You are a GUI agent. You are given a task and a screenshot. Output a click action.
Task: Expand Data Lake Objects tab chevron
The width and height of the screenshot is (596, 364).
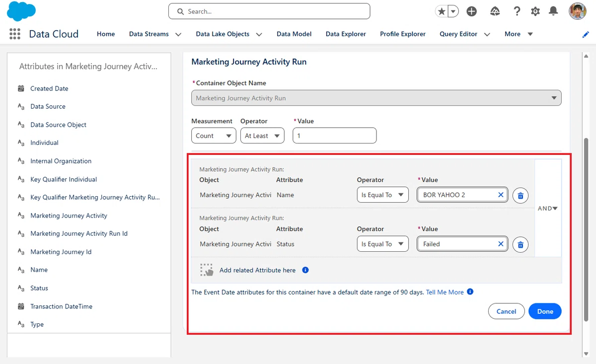pyautogui.click(x=259, y=34)
